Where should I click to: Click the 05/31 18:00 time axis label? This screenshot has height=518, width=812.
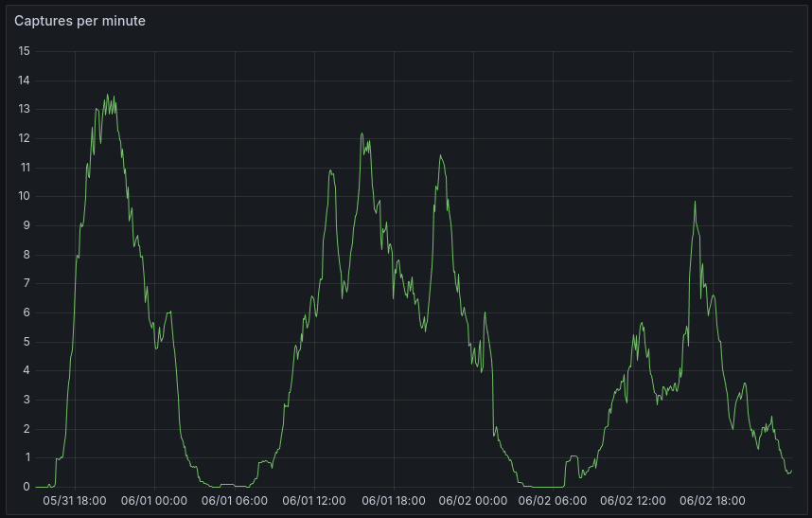[75, 501]
